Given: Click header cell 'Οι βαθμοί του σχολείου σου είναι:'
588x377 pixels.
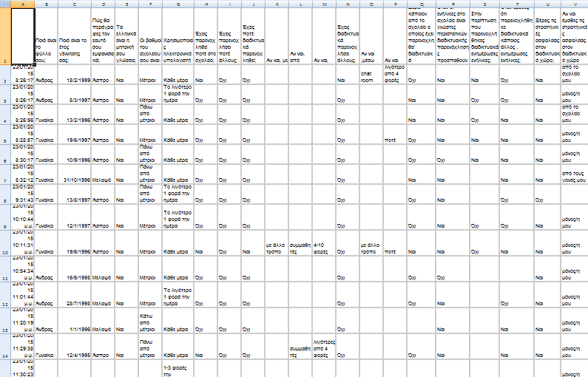Looking at the screenshot, I should [x=150, y=36].
